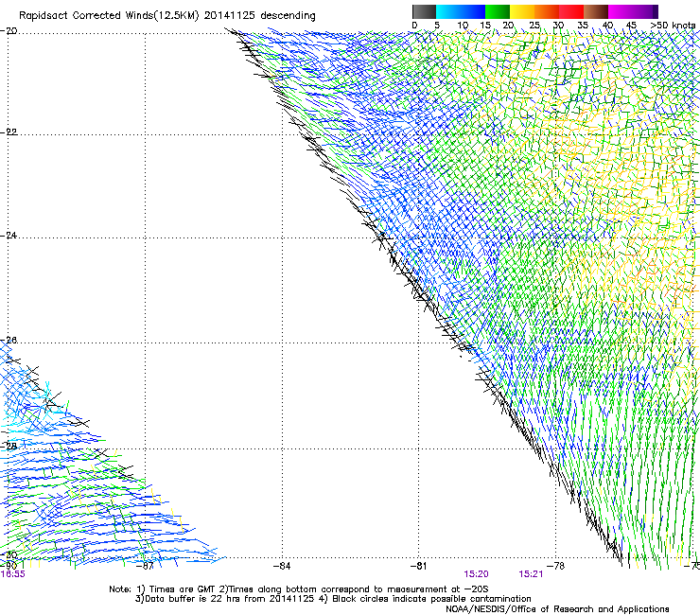Viewport: 700px width, 615px height.
Task: Click the legend tick label '25'
Action: coord(534,26)
